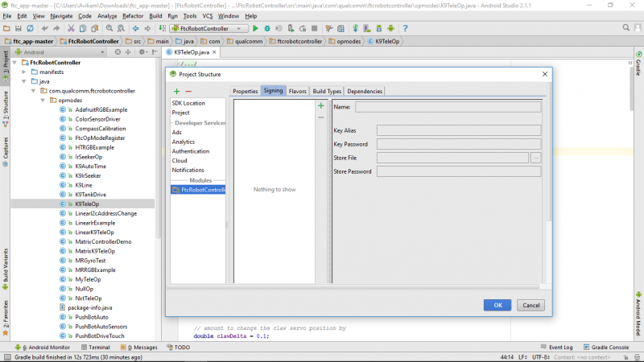The height and width of the screenshot is (362, 644).
Task: Open the Build Variants side panel
Action: point(5,264)
